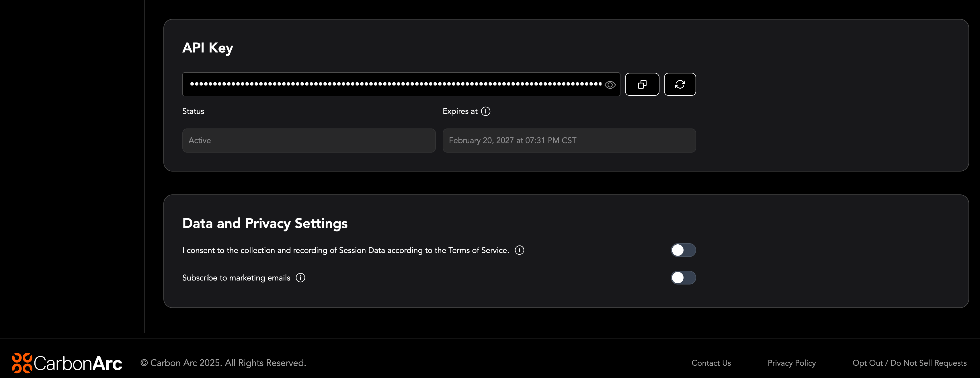Open the Contact Us link
Viewport: 980px width, 378px height.
711,363
